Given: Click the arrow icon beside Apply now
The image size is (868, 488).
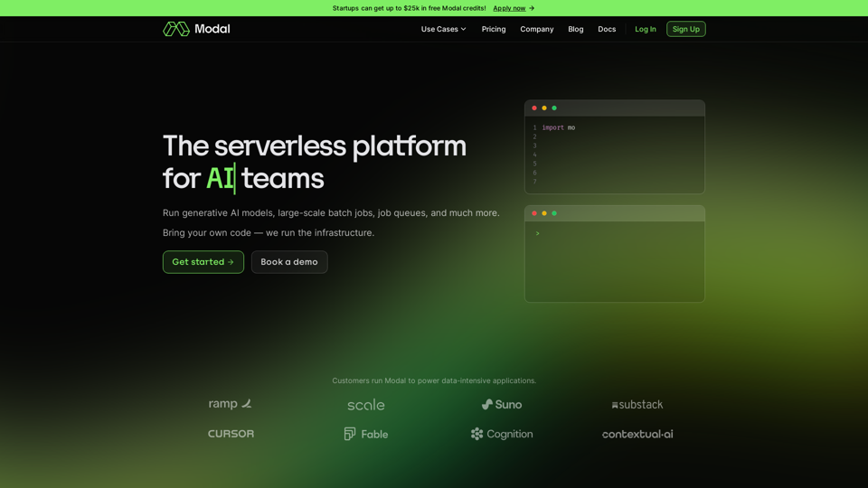Looking at the screenshot, I should (x=532, y=8).
